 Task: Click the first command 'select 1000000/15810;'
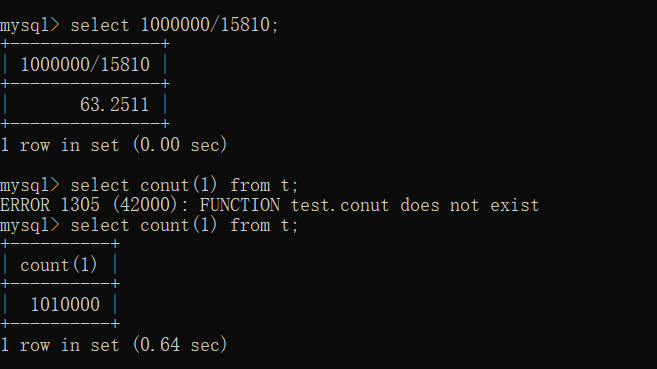174,25
